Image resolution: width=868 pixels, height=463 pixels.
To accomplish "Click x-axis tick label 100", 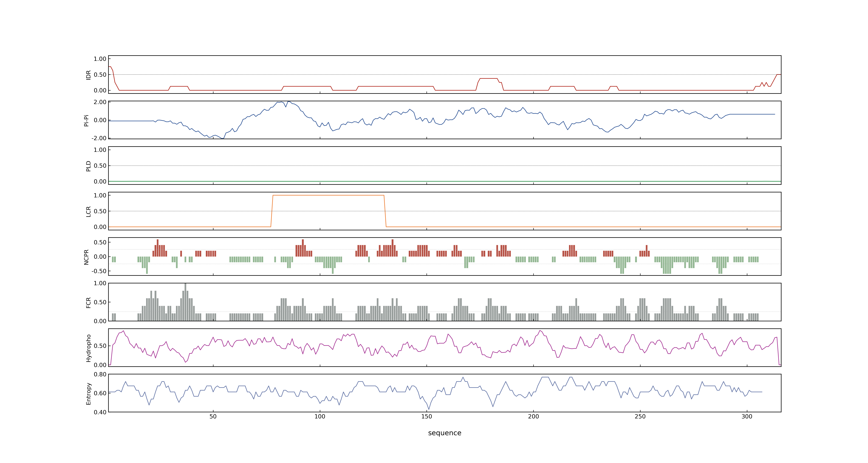I will tap(320, 416).
